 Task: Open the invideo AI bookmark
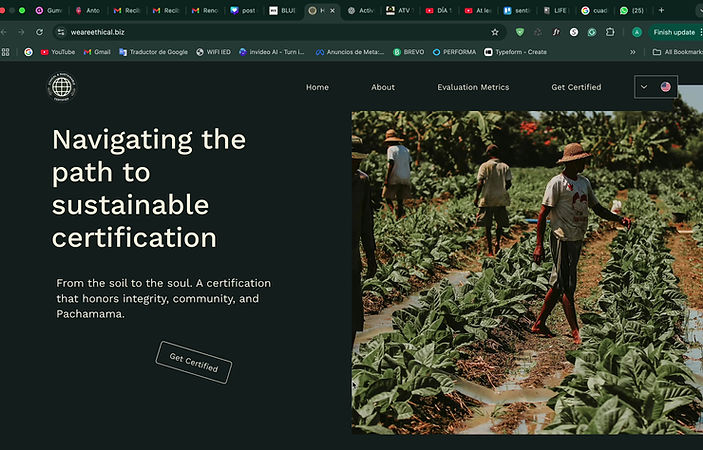pyautogui.click(x=272, y=52)
